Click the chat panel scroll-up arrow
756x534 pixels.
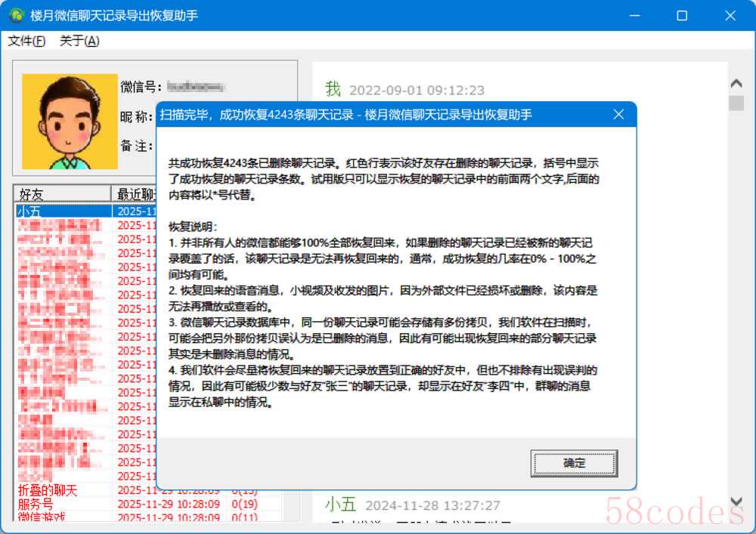736,84
